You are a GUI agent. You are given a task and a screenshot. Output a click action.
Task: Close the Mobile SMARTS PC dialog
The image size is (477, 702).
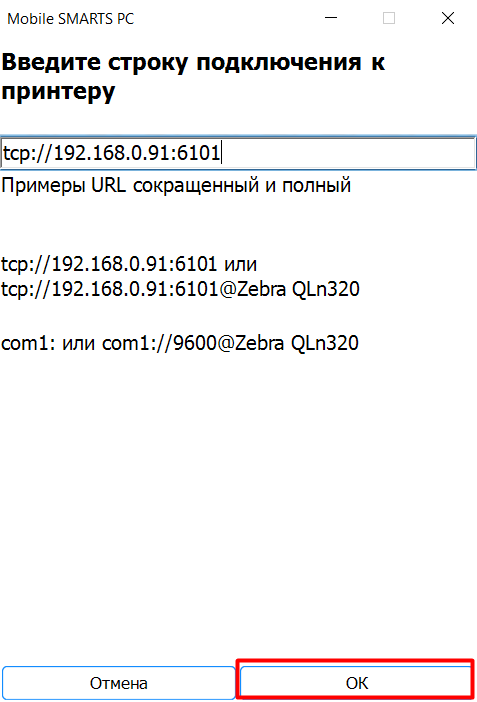447,18
